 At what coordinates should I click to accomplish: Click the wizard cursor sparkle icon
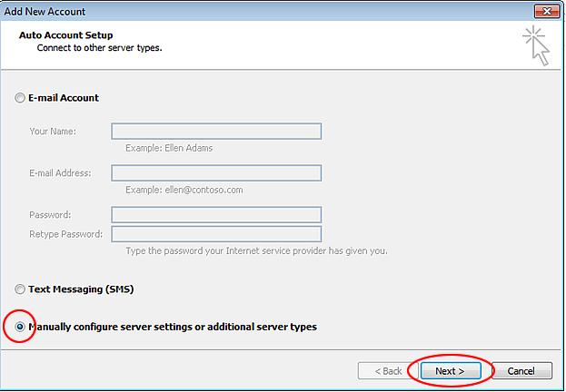tap(535, 45)
